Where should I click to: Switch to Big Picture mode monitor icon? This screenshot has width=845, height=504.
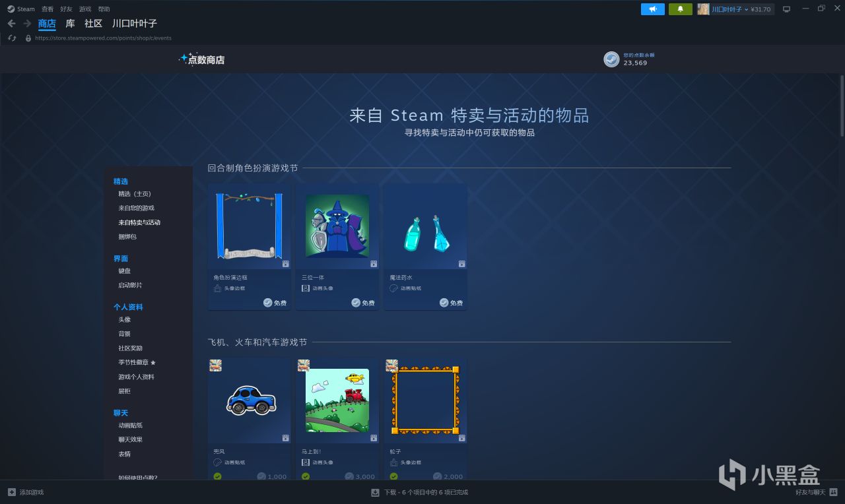(786, 9)
